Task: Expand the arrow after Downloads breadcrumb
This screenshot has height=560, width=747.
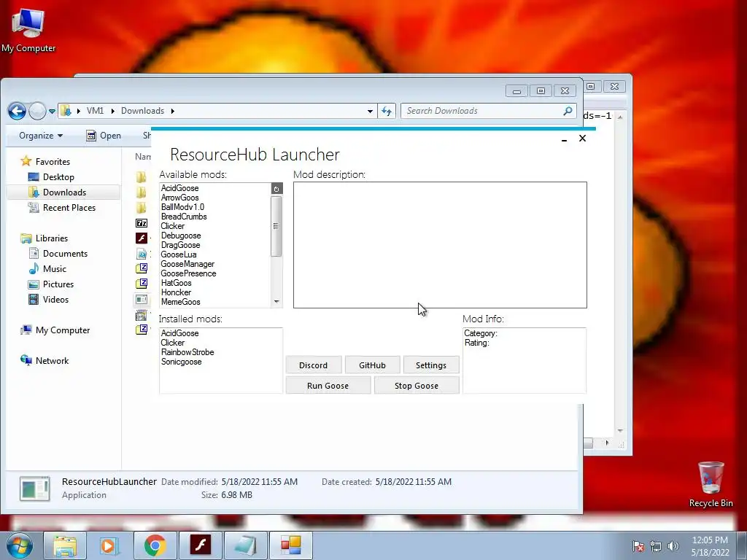Action: (x=172, y=111)
